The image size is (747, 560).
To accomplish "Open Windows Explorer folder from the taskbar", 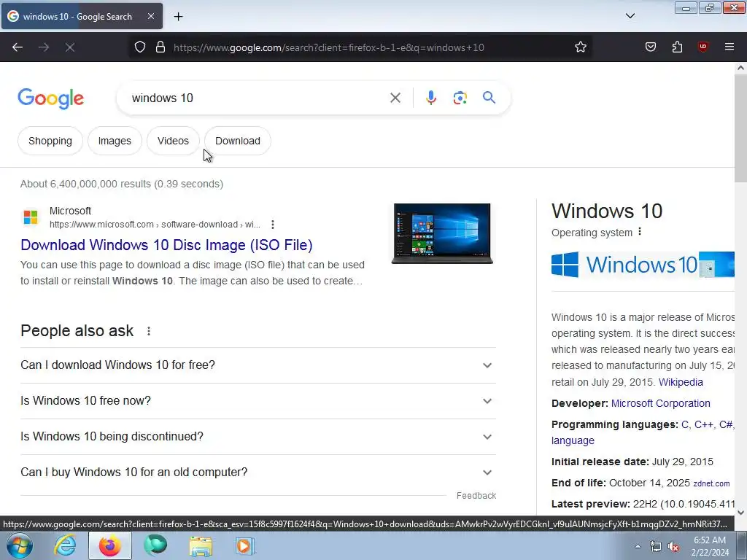I will pos(201,546).
